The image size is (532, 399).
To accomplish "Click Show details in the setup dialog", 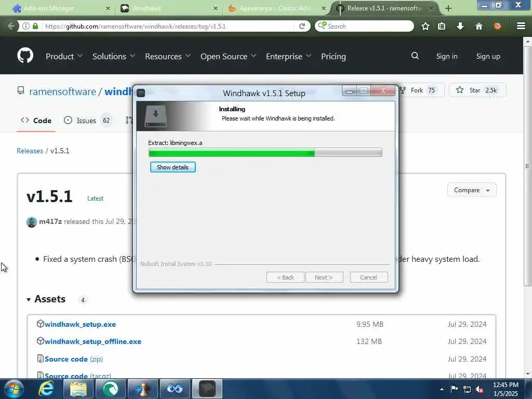I will [x=172, y=167].
